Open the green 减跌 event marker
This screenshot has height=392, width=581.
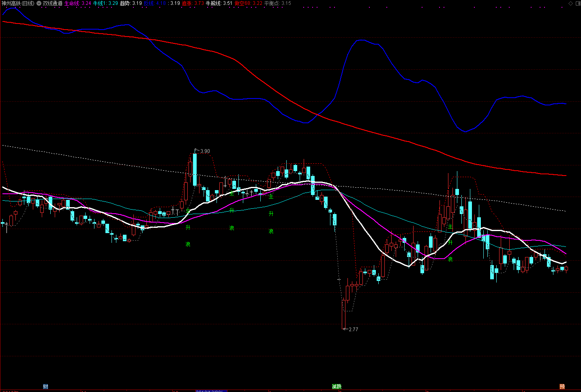click(337, 387)
